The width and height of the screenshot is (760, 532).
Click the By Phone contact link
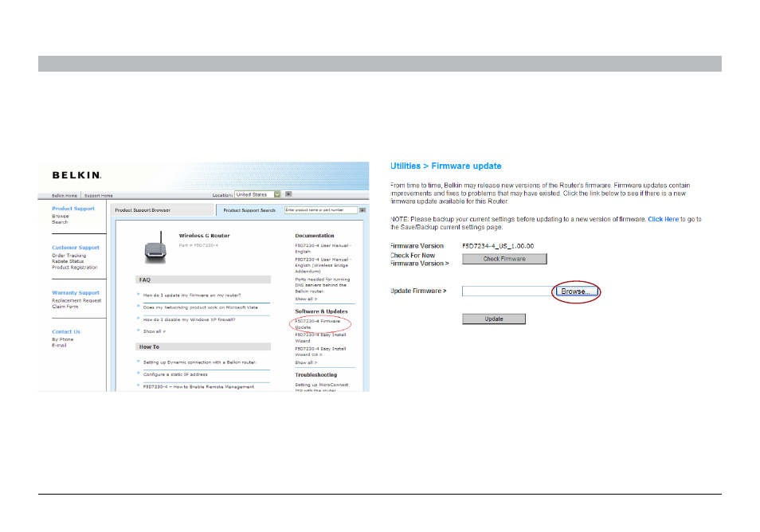click(62, 339)
